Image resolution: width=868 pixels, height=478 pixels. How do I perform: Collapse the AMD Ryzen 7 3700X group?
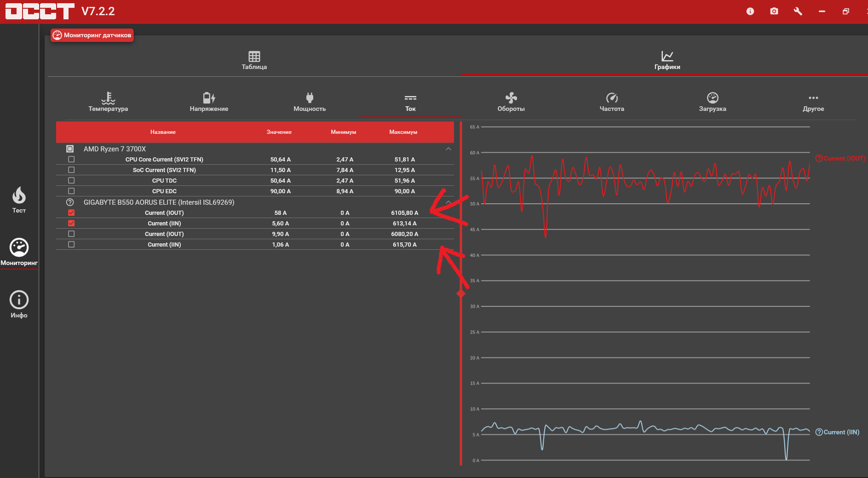coord(448,149)
